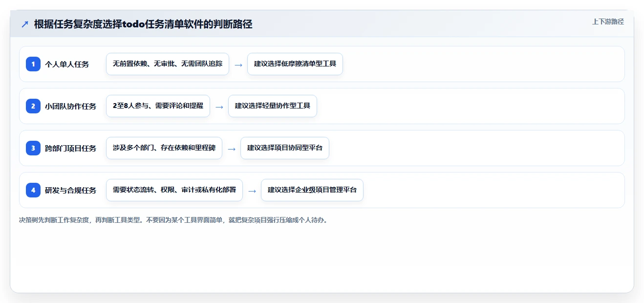Click the 建议选择低摩擦清单型工具 result box
The width and height of the screenshot is (644, 303).
coord(295,64)
